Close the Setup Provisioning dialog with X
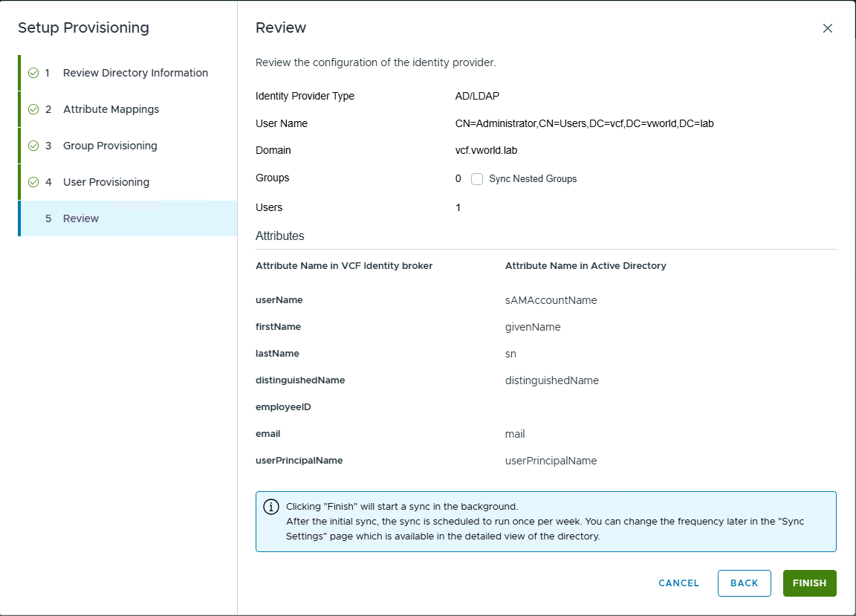856x616 pixels. pyautogui.click(x=827, y=28)
